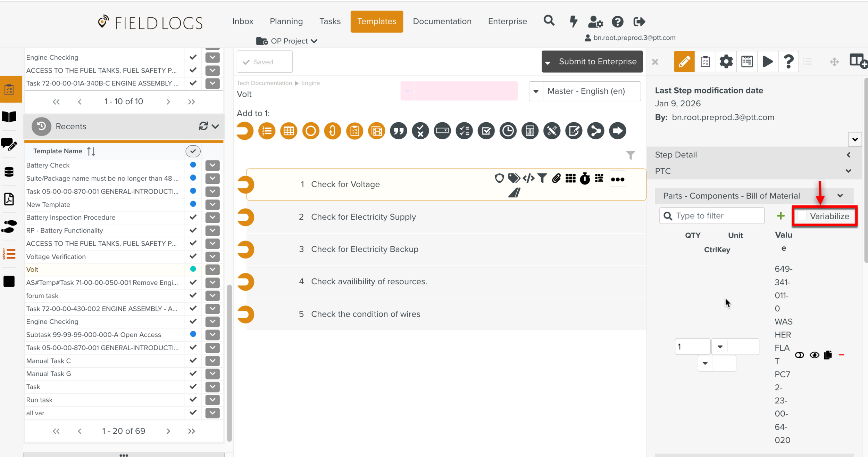
Task: Toggle the select-all check in Template Name header
Action: (193, 151)
